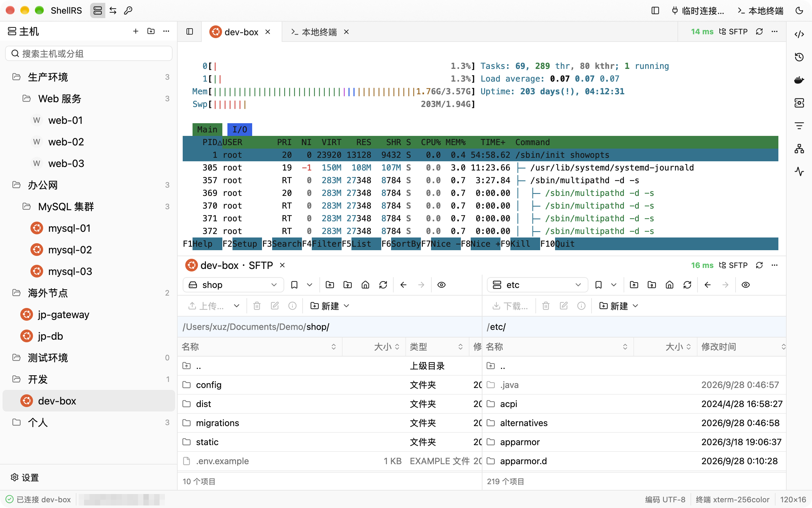Open the port forwarding arrows icon

(113, 10)
